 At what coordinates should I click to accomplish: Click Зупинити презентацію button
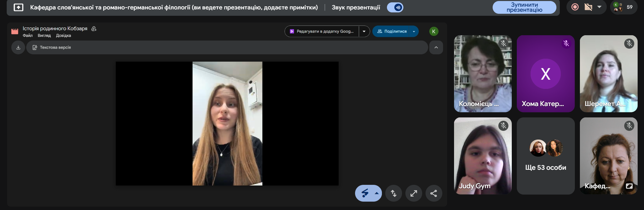click(x=524, y=7)
